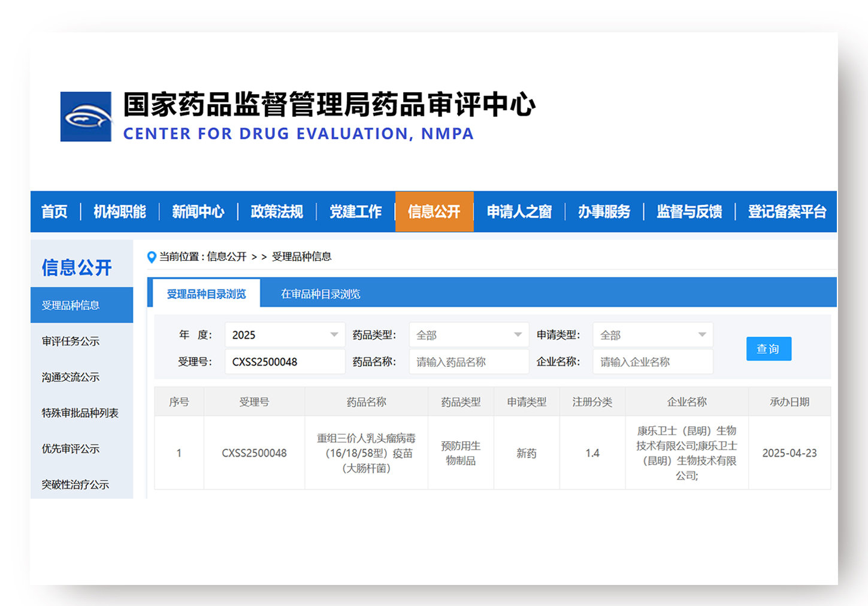Select 申请人之窗 in the top navigation

coord(519,212)
